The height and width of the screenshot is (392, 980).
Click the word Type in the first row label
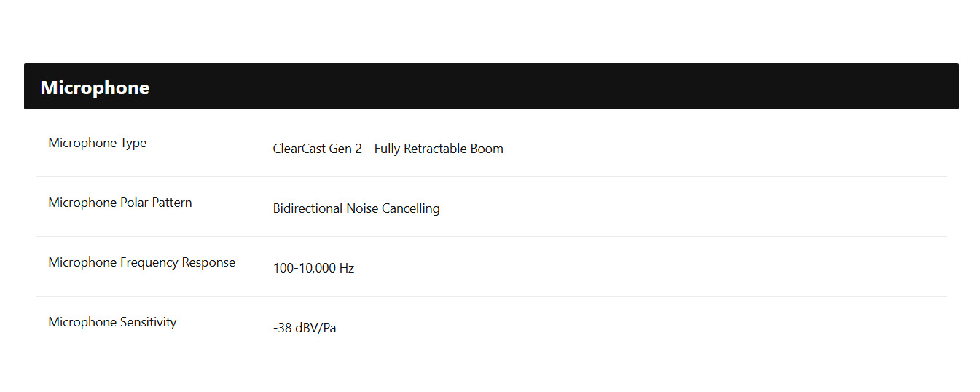point(133,143)
